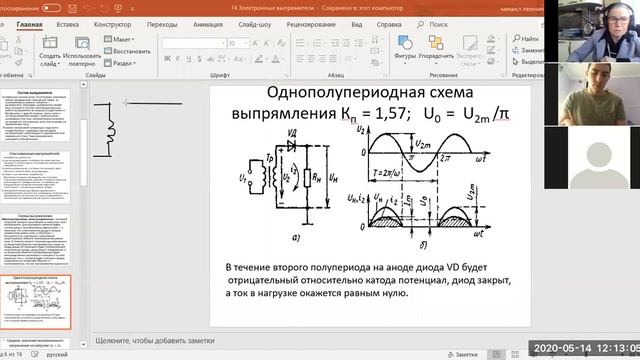Click the text highlight color icon
Viewport: 640px width, 360px height.
pos(259,59)
